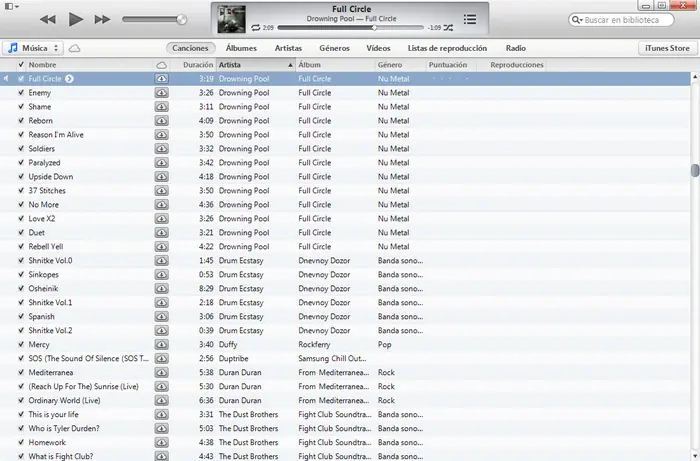Click the vertical scrollbar thumb

tap(695, 170)
